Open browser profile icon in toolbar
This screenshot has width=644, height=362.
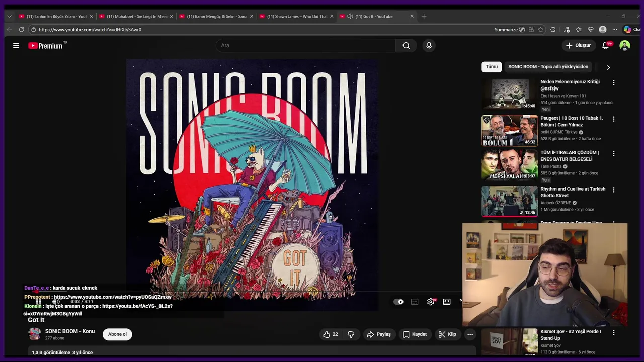pos(603,30)
